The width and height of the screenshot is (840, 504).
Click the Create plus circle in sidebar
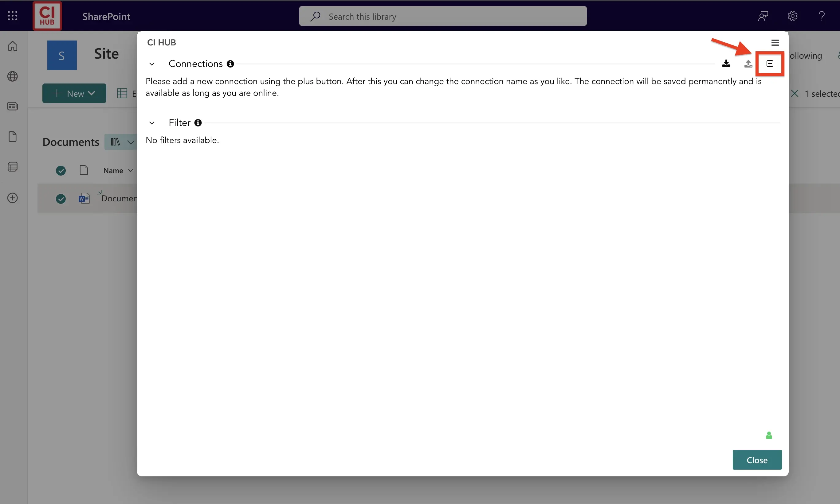click(x=13, y=198)
